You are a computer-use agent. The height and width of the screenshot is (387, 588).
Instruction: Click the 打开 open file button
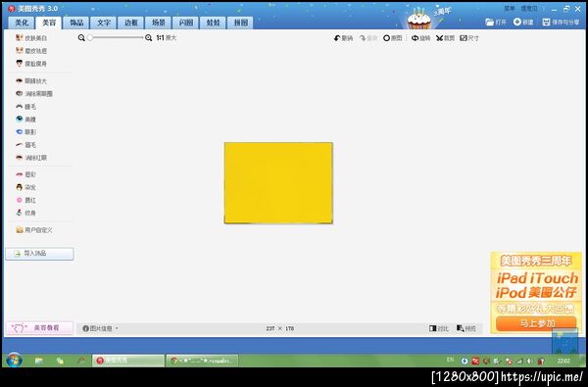[496, 23]
